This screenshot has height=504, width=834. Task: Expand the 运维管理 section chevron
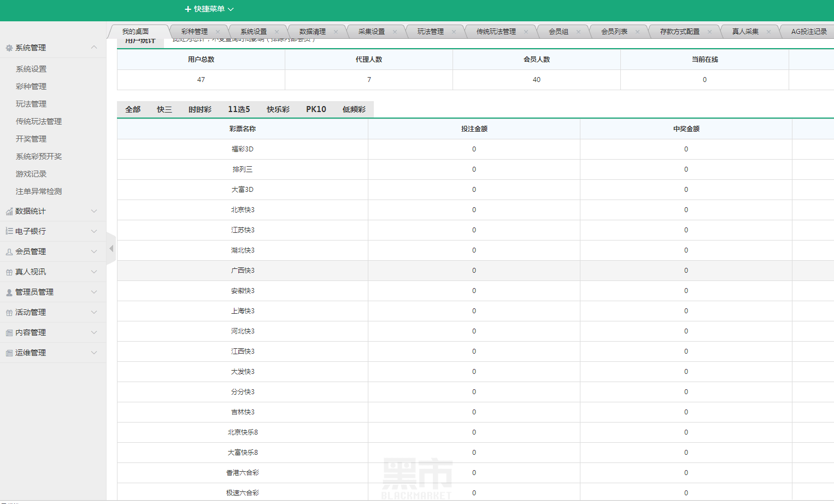coord(94,353)
